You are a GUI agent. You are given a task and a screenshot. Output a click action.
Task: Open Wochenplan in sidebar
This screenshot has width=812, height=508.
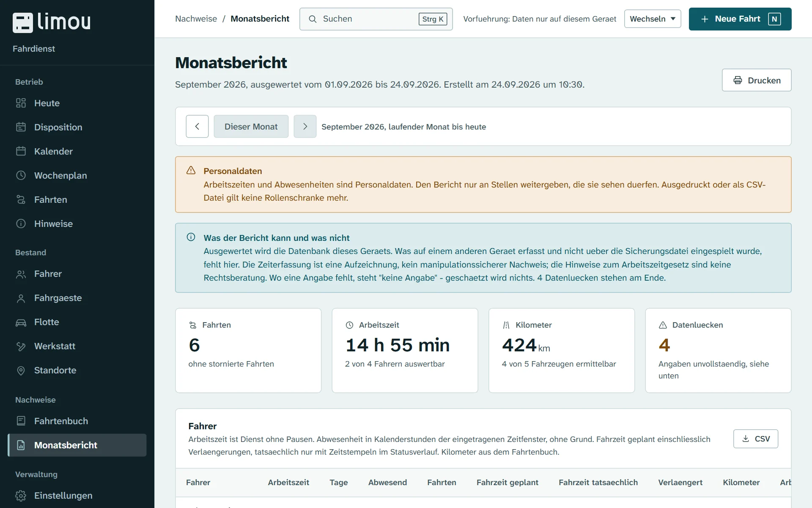pyautogui.click(x=77, y=175)
